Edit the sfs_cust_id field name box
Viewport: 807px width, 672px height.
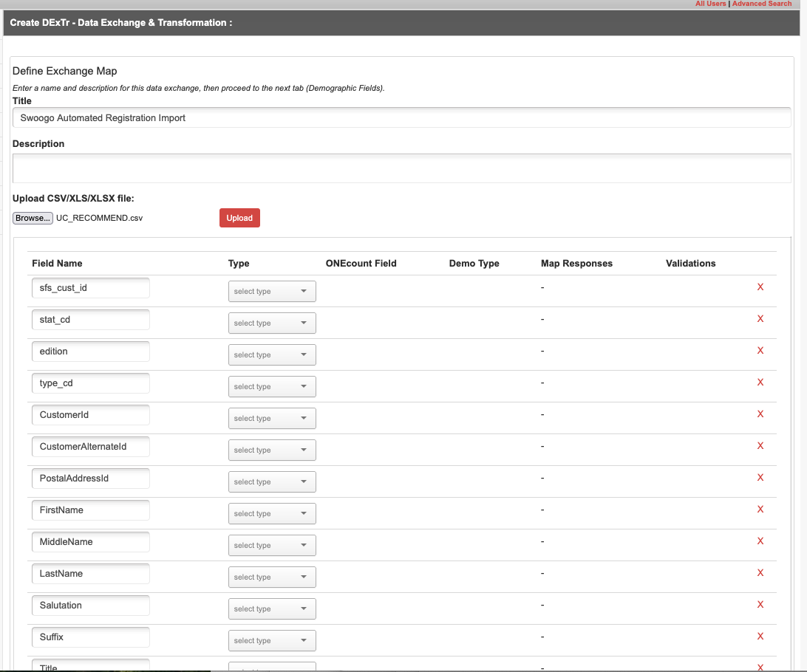[91, 288]
